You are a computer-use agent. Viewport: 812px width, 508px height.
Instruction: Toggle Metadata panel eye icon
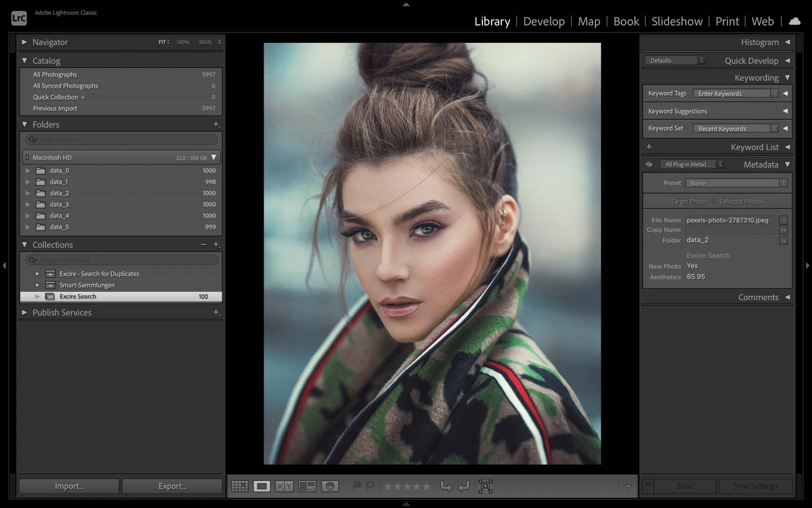pos(649,165)
